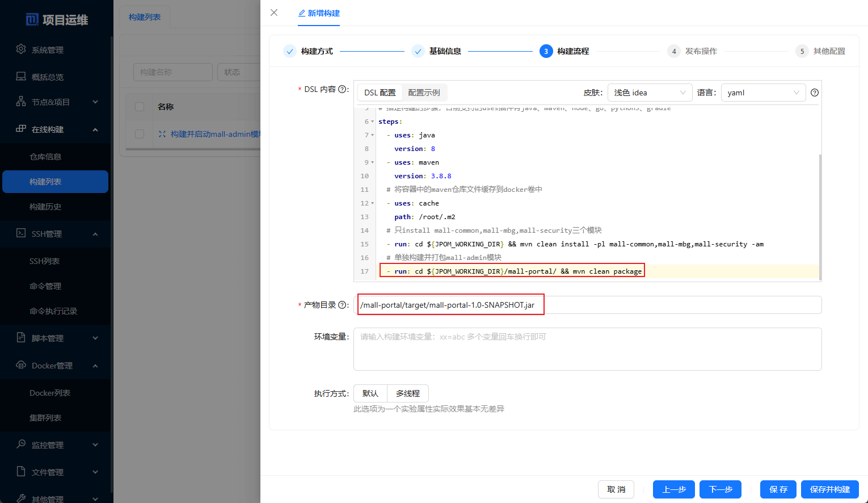Click the 系统管理 gear icon in sidebar
The height and width of the screenshot is (503, 868).
[x=21, y=49]
